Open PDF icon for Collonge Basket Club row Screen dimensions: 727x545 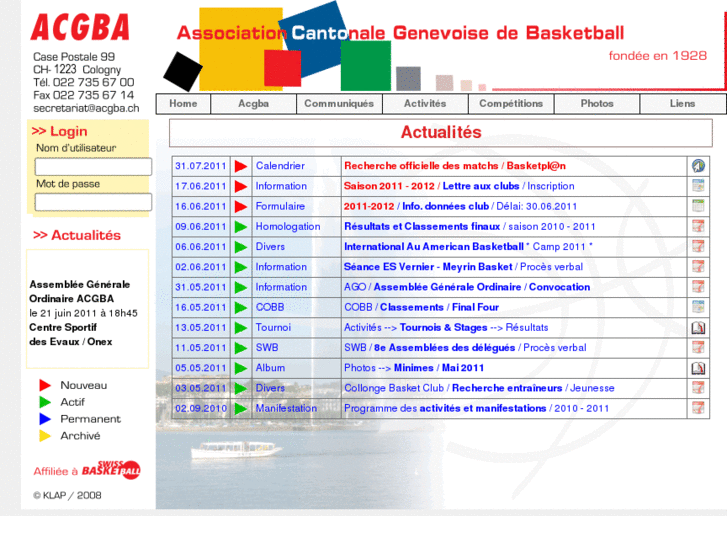click(698, 388)
